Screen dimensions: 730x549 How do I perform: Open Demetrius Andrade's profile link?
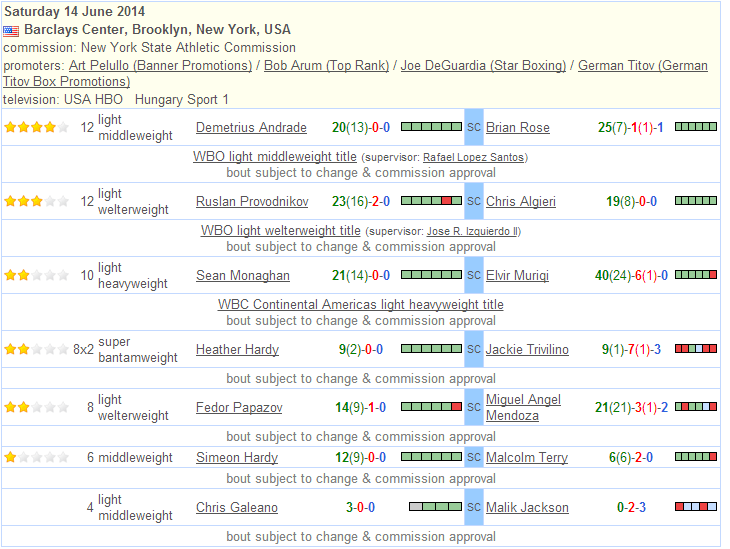pos(251,128)
